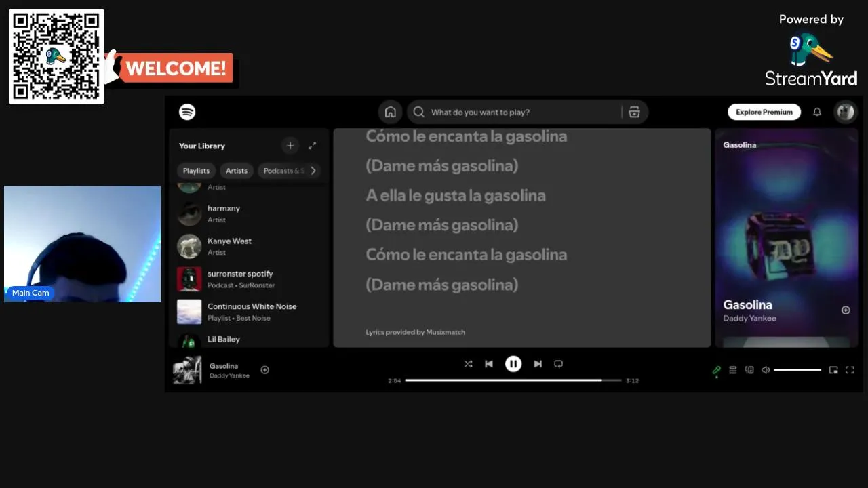
Task: Seek on the song progress bar
Action: [x=513, y=380]
